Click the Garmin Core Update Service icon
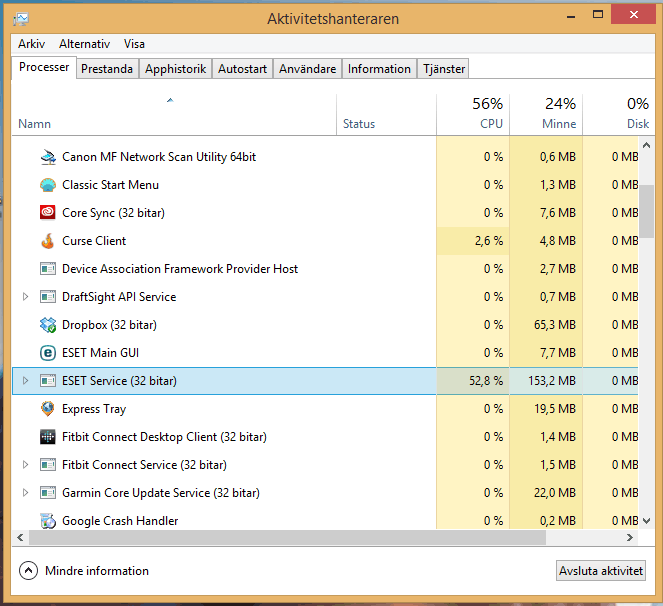The height and width of the screenshot is (606, 663). (48, 493)
